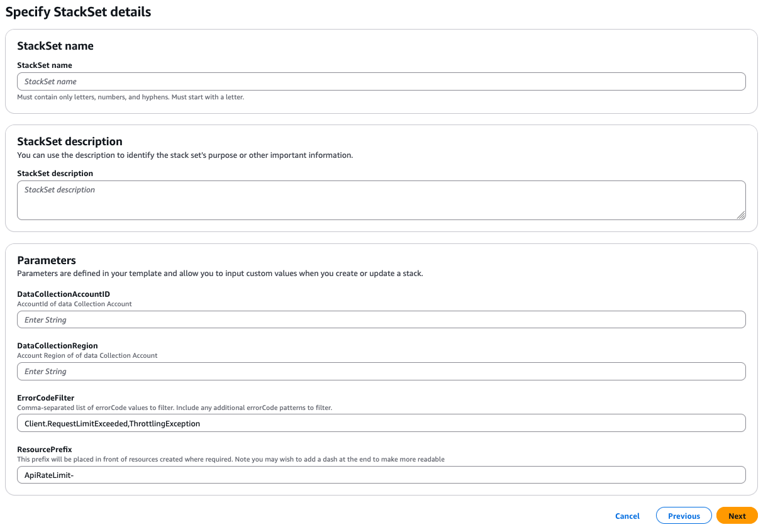
Task: Click the "Specify StackSet details" page title
Action: 78,12
